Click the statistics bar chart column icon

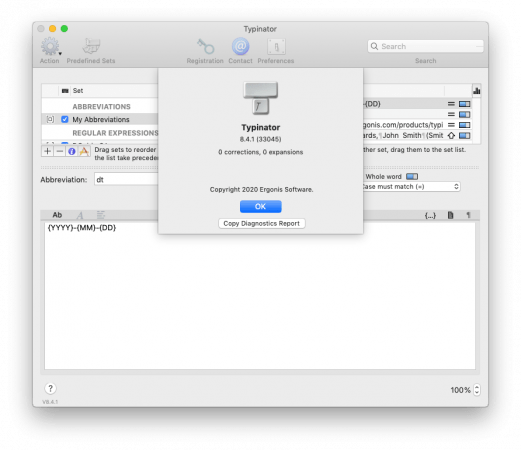click(x=476, y=91)
